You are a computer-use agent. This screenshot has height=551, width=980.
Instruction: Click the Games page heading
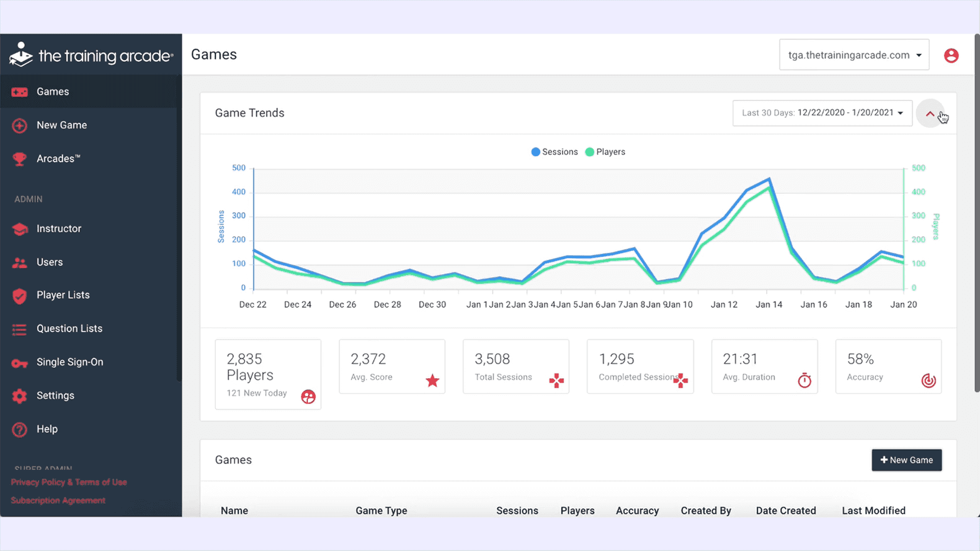214,55
